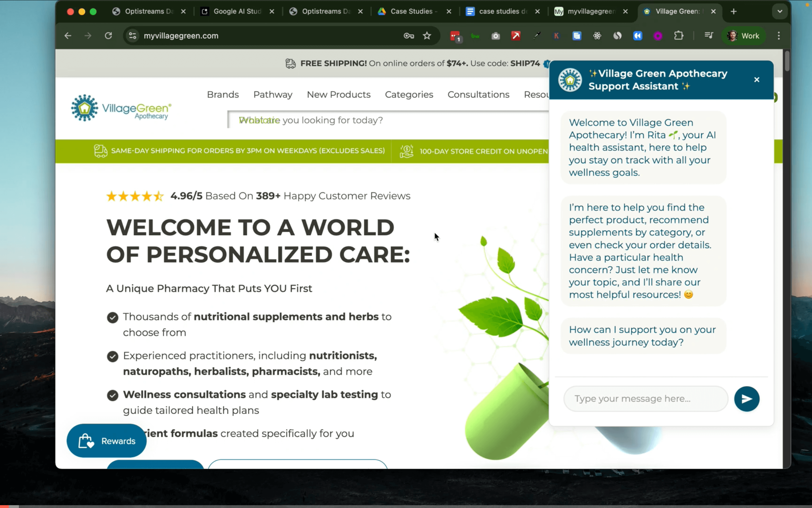Open the React atom extension
The width and height of the screenshot is (812, 508).
pyautogui.click(x=597, y=36)
